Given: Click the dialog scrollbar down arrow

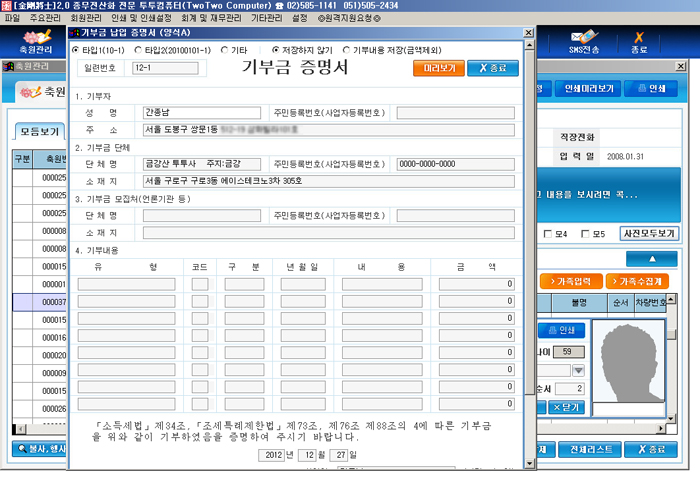Looking at the screenshot, I should tap(529, 464).
